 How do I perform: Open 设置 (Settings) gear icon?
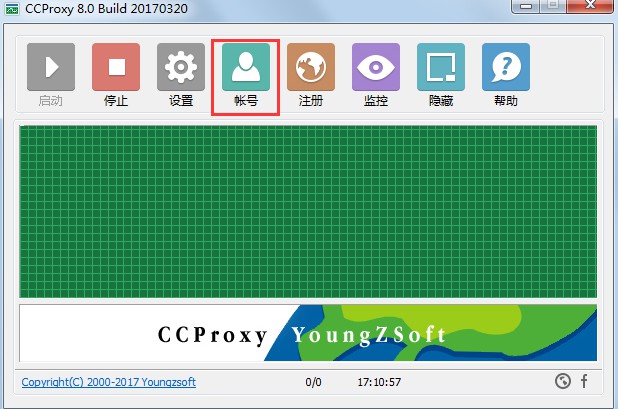(181, 67)
